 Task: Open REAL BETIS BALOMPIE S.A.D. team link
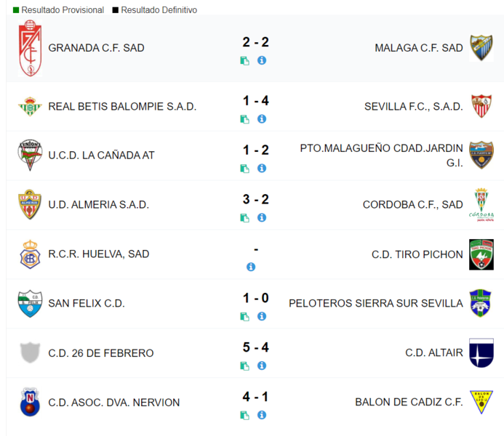(x=122, y=106)
